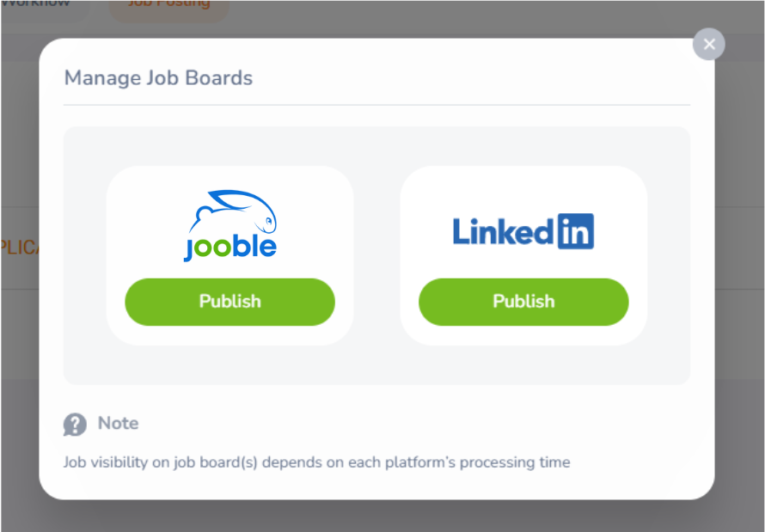Image resolution: width=765 pixels, height=532 pixels.
Task: Click the green-blue Jooble wordmark
Action: (x=230, y=248)
